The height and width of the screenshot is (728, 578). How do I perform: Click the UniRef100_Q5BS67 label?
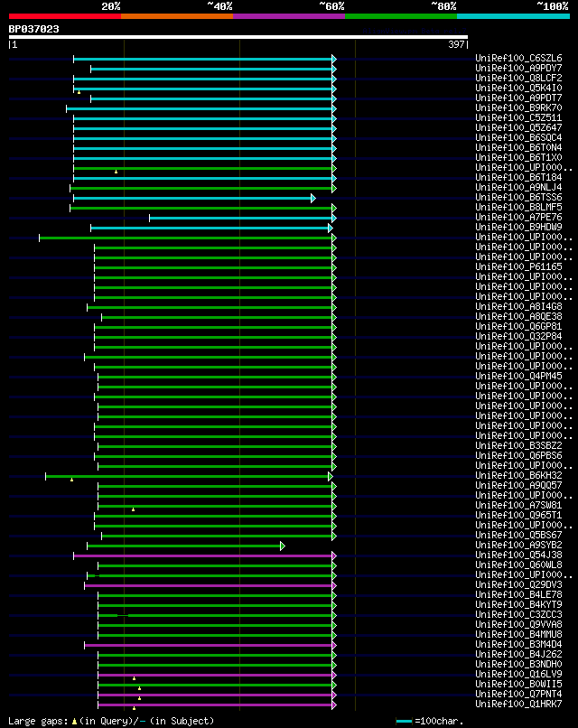click(518, 536)
